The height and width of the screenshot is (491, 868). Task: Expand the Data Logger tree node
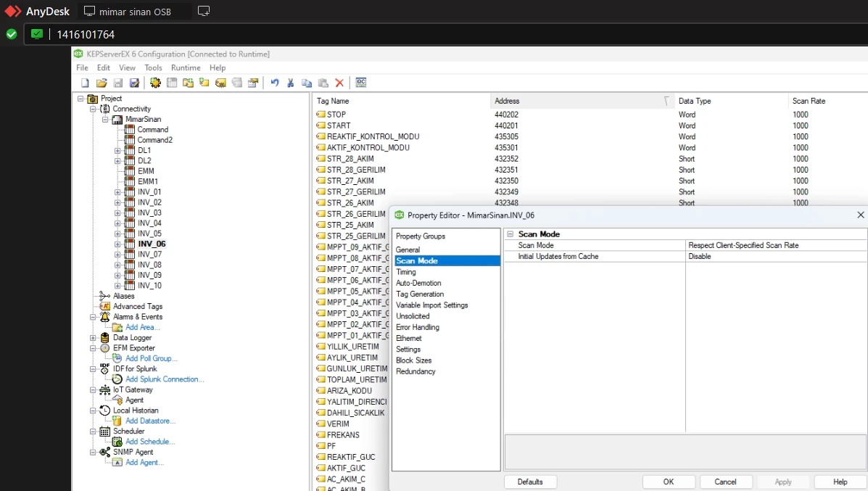point(93,338)
